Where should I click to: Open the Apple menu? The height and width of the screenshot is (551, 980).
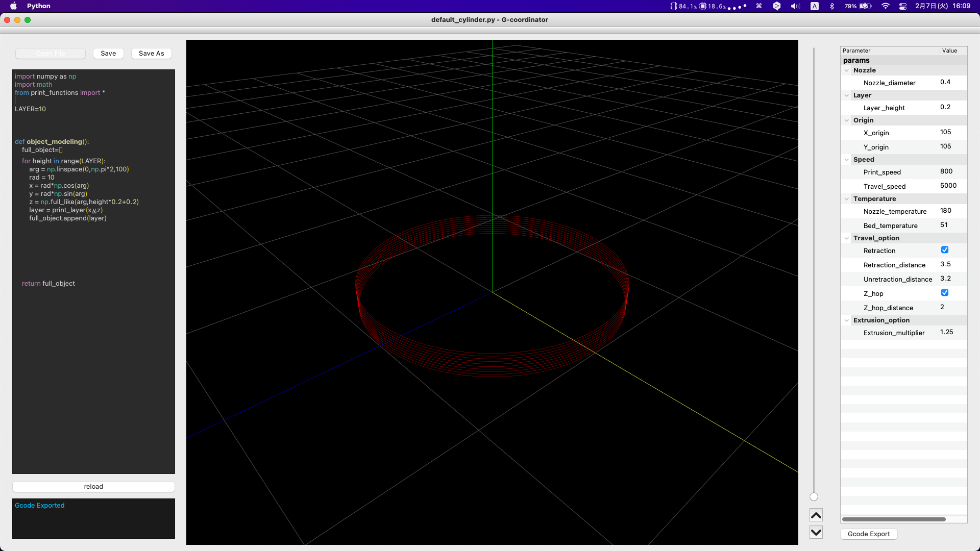pyautogui.click(x=14, y=6)
